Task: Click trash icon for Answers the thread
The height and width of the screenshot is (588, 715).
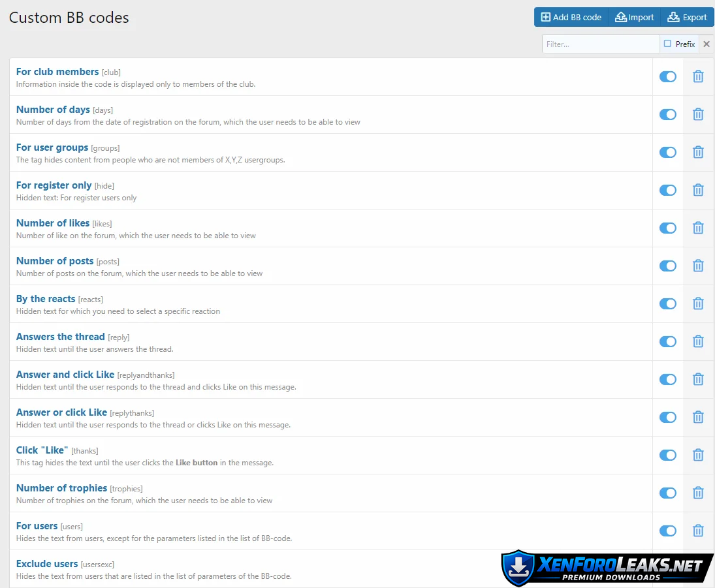Action: pos(698,342)
